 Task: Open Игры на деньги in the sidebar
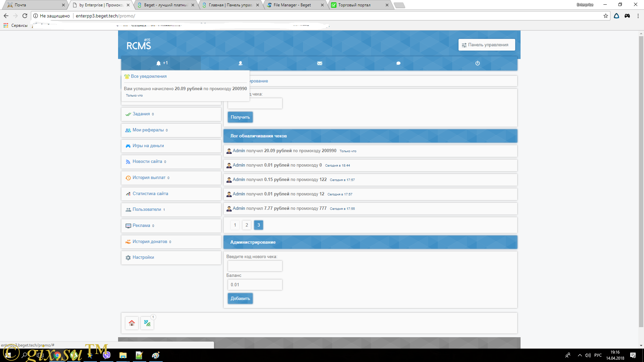point(171,146)
